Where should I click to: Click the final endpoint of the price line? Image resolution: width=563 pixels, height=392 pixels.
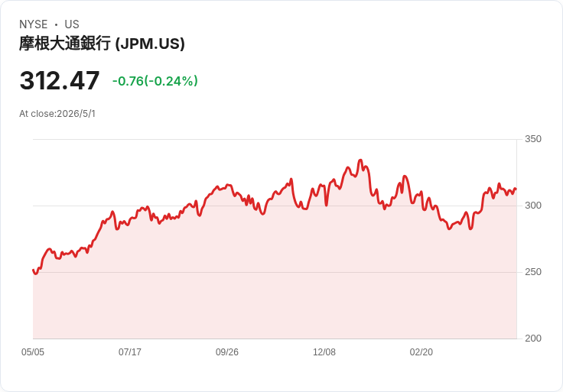pos(516,189)
